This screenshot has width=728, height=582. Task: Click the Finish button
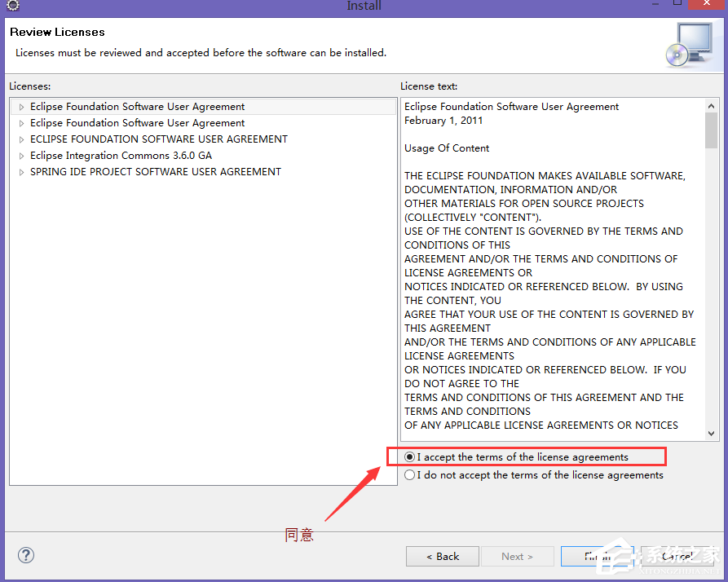pyautogui.click(x=598, y=556)
